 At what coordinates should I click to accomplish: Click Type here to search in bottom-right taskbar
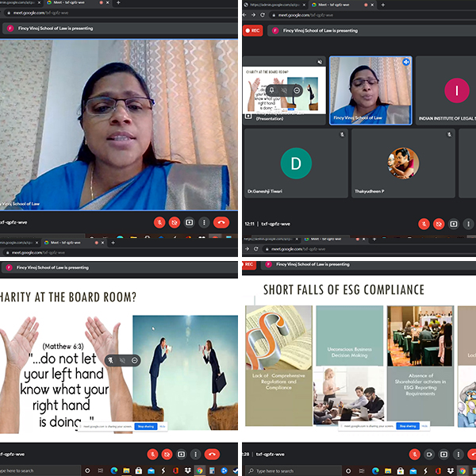click(294, 470)
